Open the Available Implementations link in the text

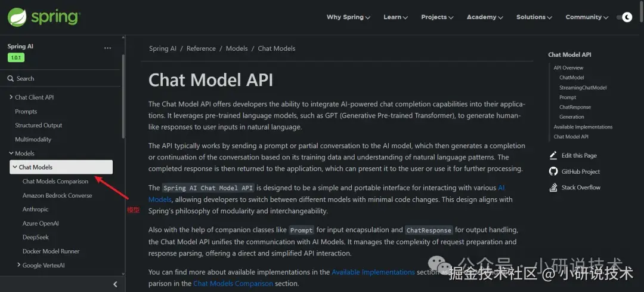click(373, 272)
